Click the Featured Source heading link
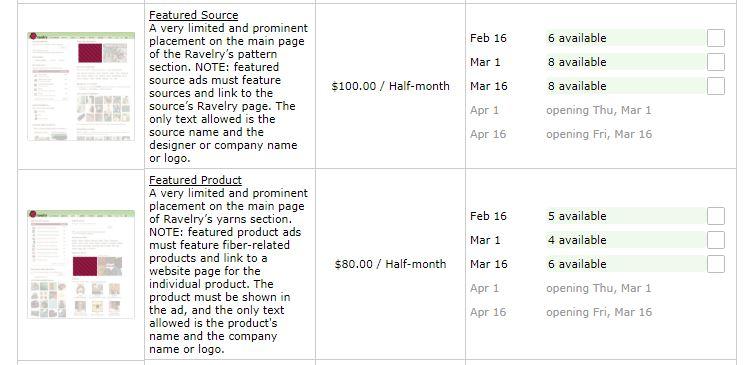This screenshot has width=748, height=365. click(193, 15)
